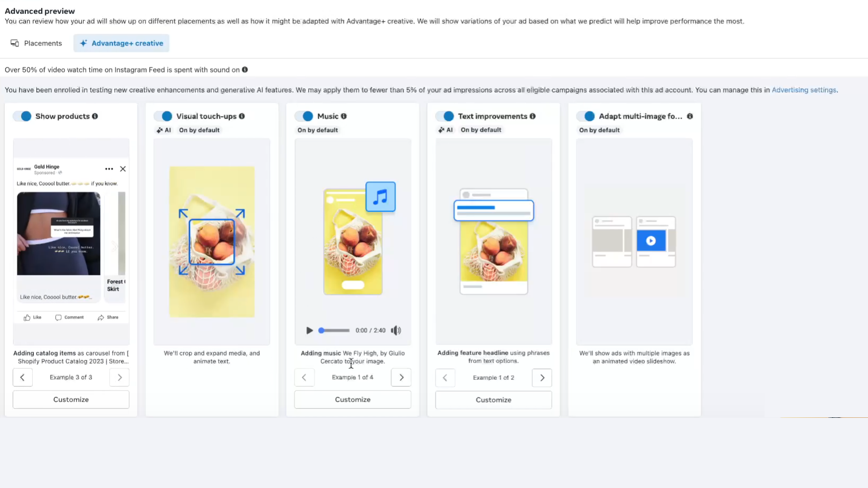Advance to next Text improvements example
868x488 pixels.
542,378
